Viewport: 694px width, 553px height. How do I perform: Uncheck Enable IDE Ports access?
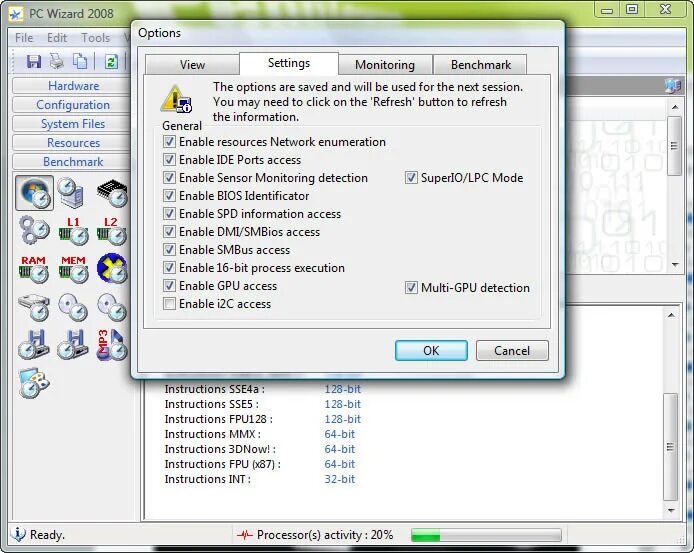click(x=169, y=159)
